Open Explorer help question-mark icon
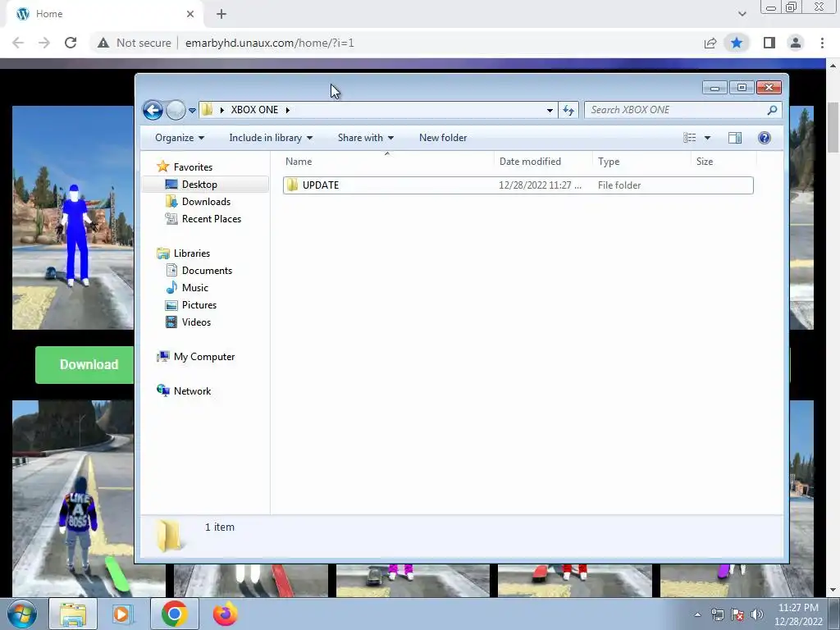The width and height of the screenshot is (840, 630). pyautogui.click(x=765, y=138)
